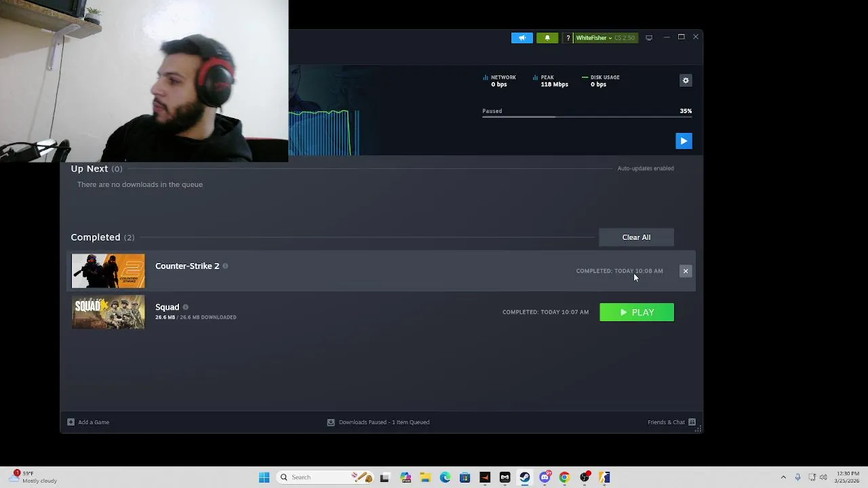Open Steam announcements via the megaphone icon
Screen dimensions: 868x488
point(522,38)
